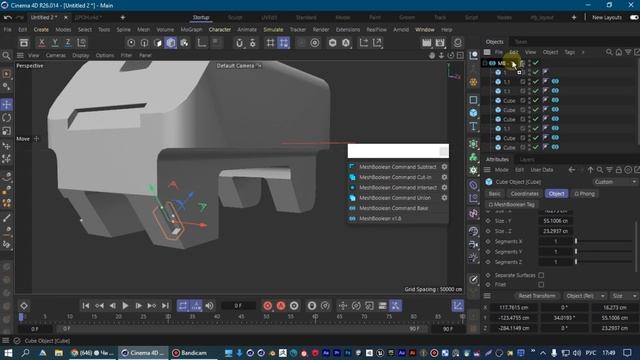
Task: Click gear next to MeshBoolean Command Union
Action: coord(444,198)
